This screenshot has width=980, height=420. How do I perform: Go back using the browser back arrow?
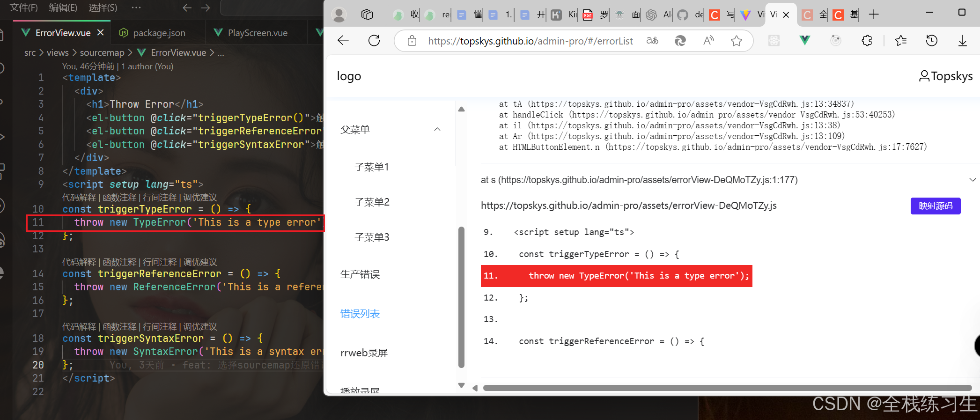[343, 41]
